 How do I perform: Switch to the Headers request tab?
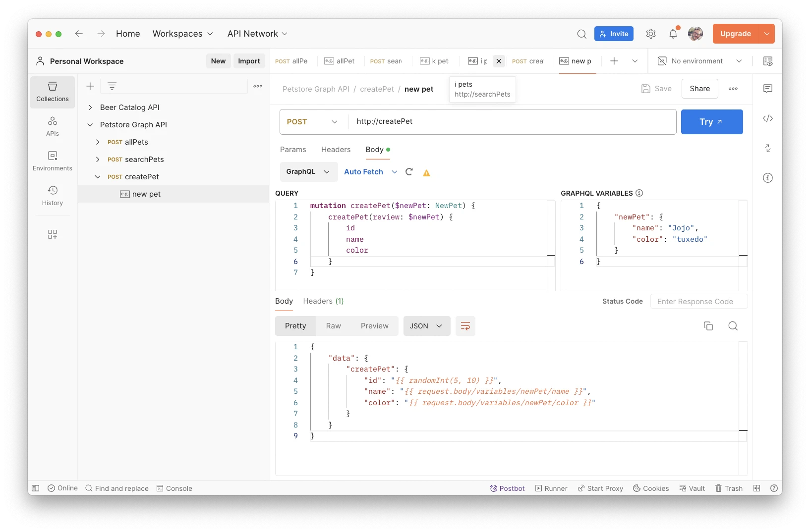click(x=336, y=150)
